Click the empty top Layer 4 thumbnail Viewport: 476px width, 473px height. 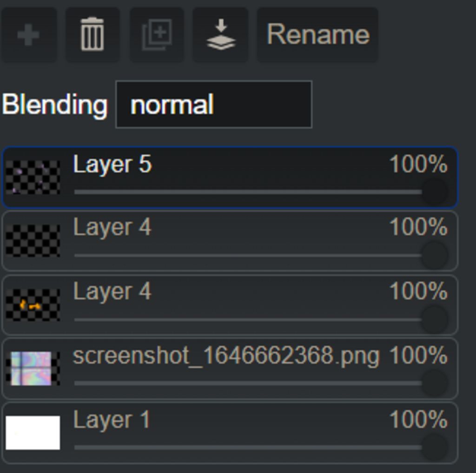pos(33,241)
